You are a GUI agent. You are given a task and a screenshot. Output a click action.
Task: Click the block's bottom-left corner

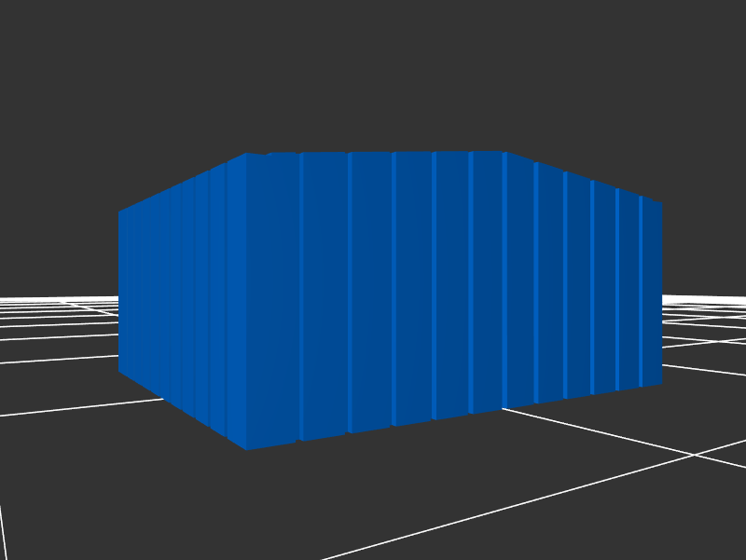[119, 372]
